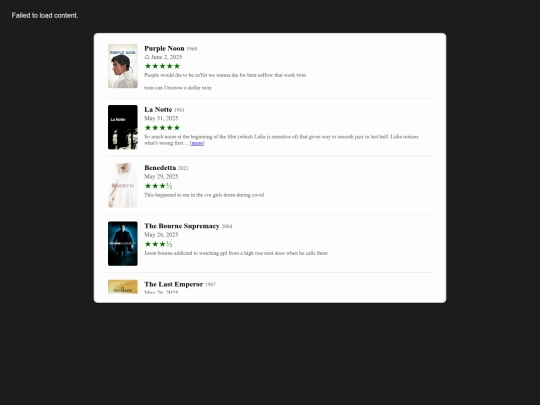The image size is (540, 405).
Task: Click the La Notte five-star rating
Action: pos(162,128)
